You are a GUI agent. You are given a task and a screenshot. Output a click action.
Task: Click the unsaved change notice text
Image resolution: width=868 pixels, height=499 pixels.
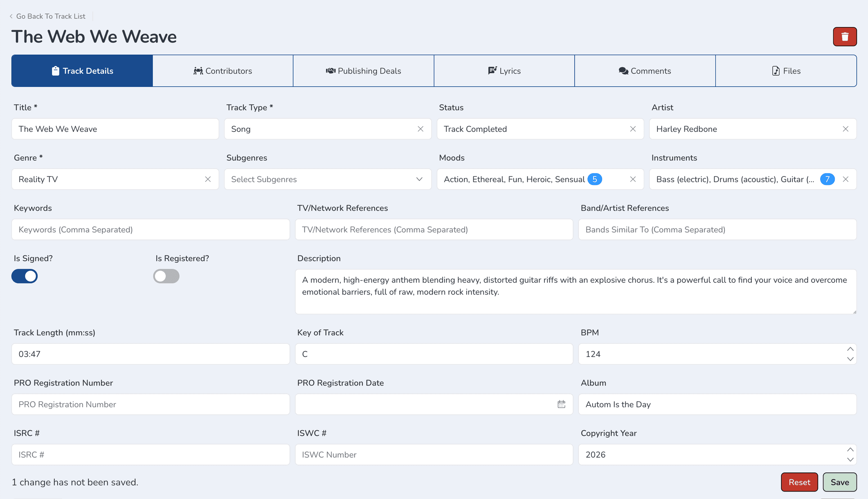75,482
